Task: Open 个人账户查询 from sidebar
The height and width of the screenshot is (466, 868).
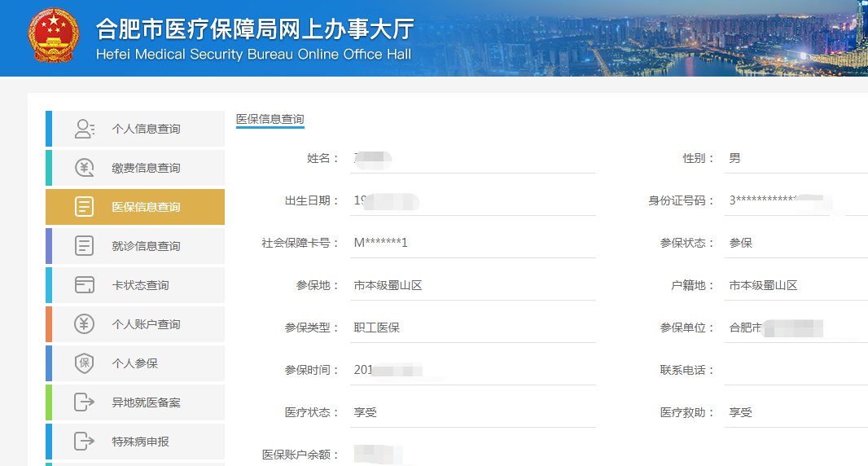Action: click(x=146, y=324)
